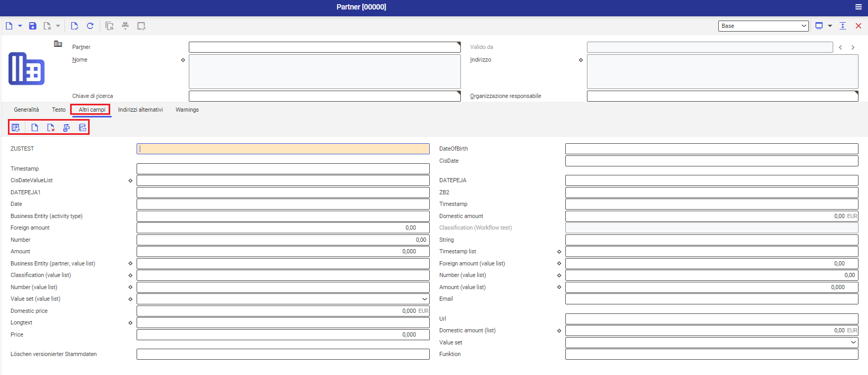Click the diamond icon beside Timestamp list

coord(559,252)
